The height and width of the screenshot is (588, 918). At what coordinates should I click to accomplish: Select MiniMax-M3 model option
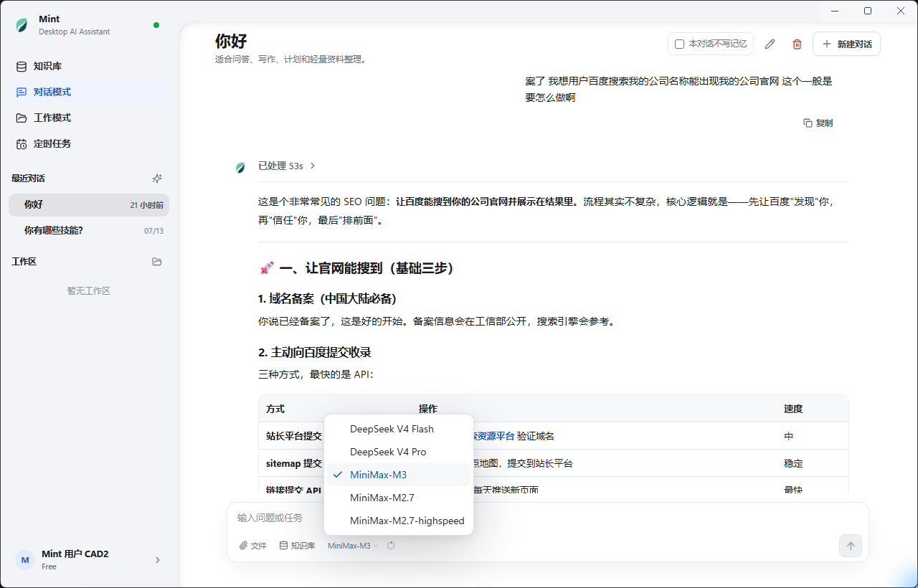399,475
